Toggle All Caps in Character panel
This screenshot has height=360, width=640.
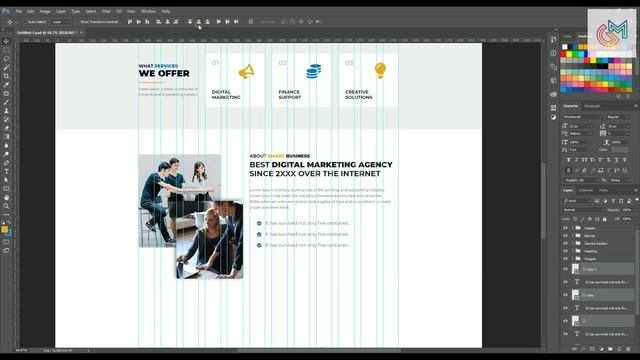click(584, 160)
